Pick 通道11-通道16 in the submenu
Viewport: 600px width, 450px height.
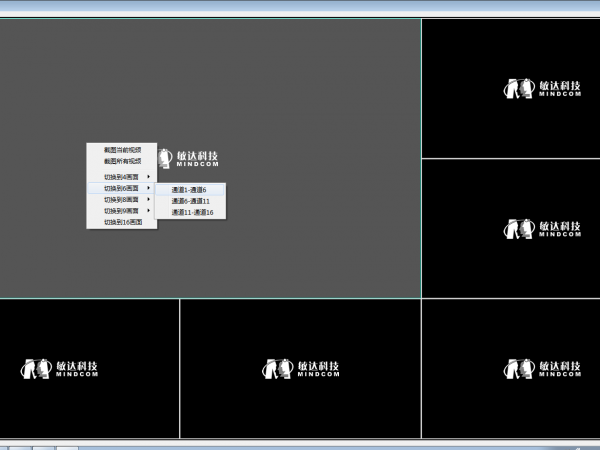192,212
